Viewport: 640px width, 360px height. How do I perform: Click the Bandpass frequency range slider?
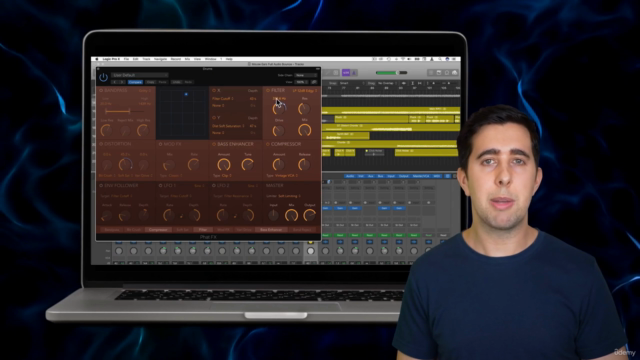tap(124, 111)
